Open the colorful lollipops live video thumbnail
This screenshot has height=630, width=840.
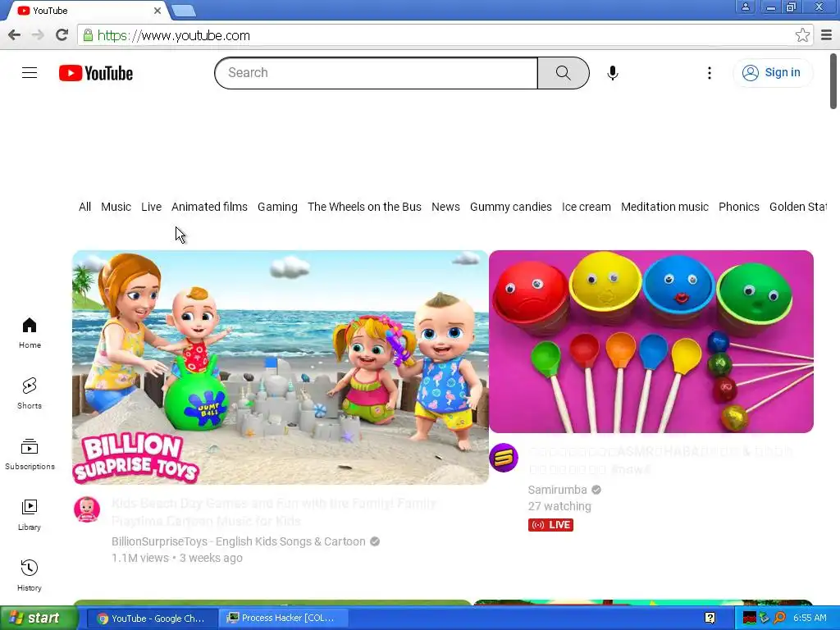click(x=651, y=341)
